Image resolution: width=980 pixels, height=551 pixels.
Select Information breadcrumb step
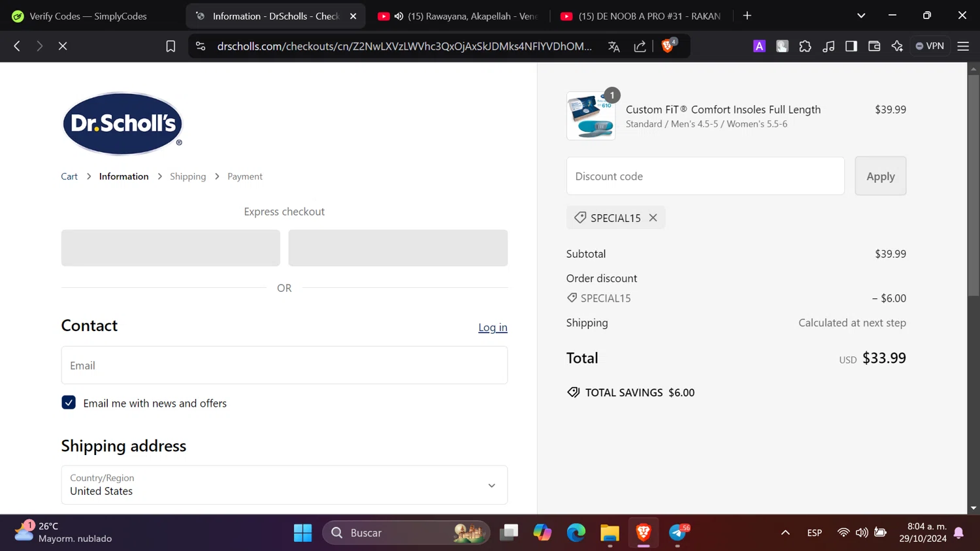coord(123,176)
